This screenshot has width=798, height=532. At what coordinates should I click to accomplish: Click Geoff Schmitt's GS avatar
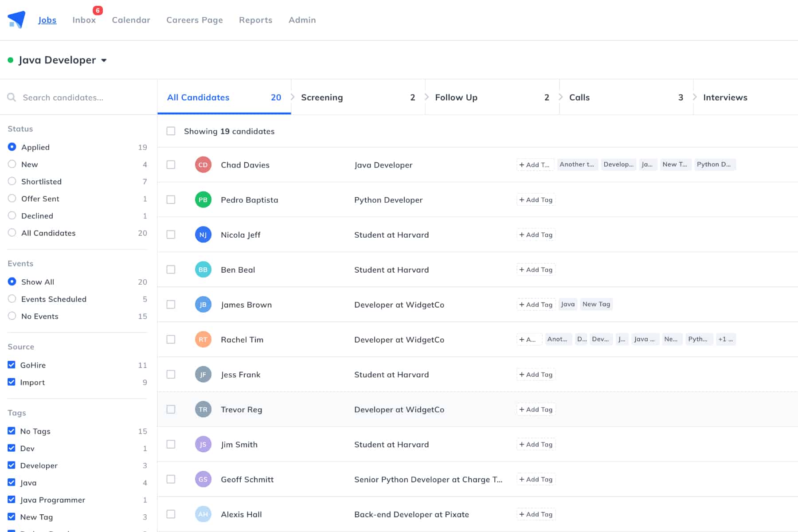203,479
